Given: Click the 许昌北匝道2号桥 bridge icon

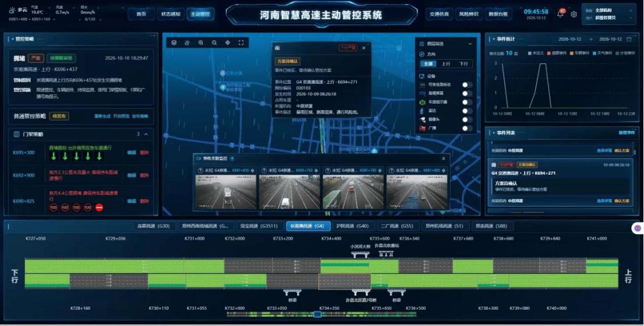Looking at the screenshot, I should (x=360, y=293).
